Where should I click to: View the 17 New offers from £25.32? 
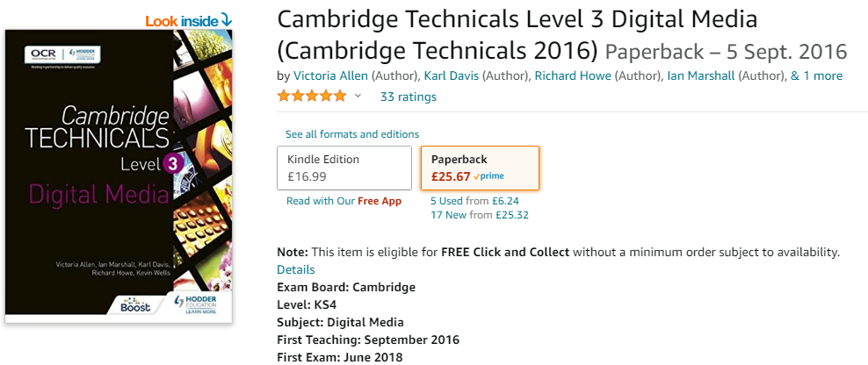click(480, 215)
